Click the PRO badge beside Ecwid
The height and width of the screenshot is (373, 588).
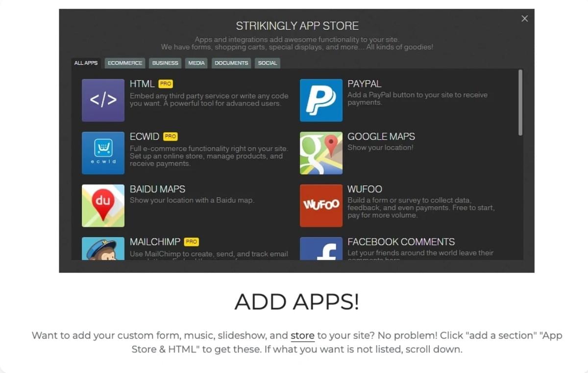point(170,137)
